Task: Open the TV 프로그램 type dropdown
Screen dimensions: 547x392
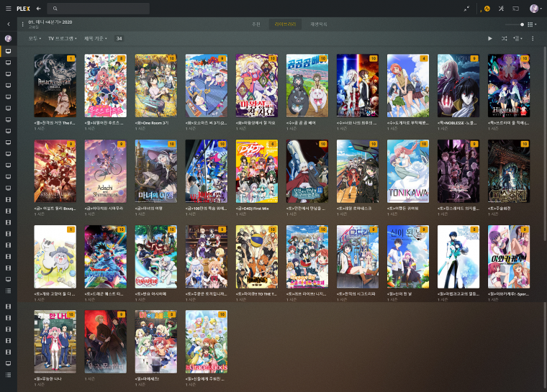Action: tap(63, 38)
